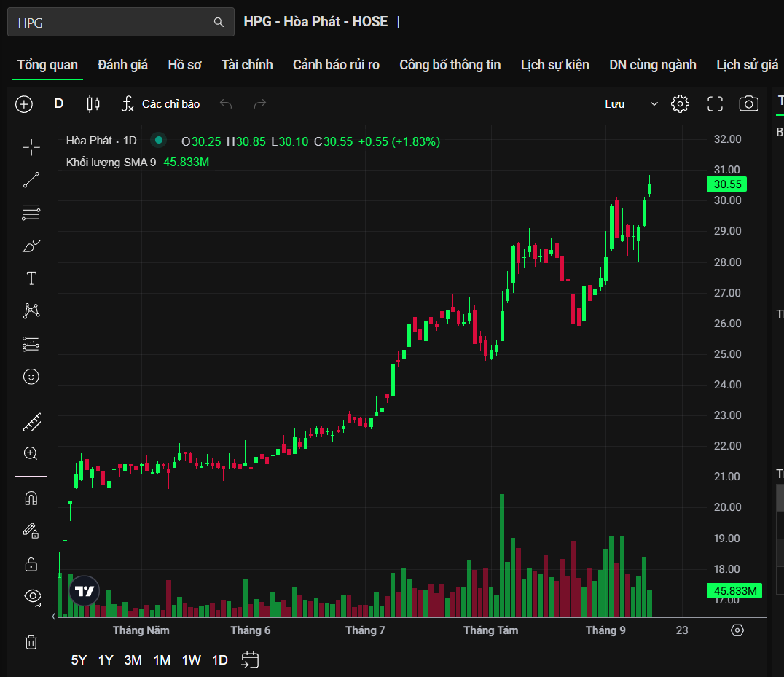This screenshot has width=784, height=677.
Task: Select the forecast position tool
Action: (x=31, y=344)
